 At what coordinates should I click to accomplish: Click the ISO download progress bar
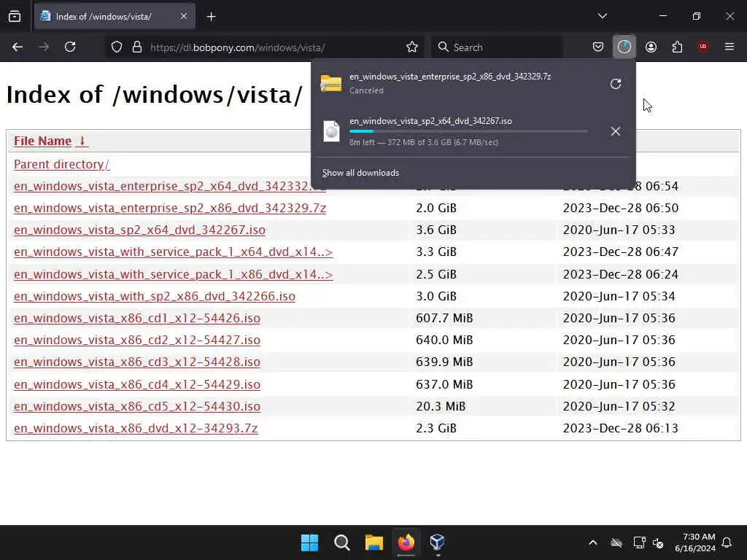[468, 131]
